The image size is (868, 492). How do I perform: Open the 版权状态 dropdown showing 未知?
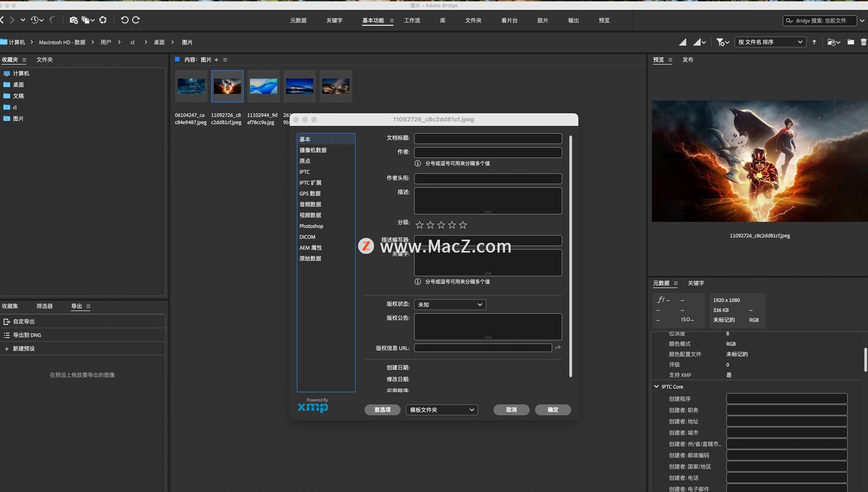pos(450,305)
